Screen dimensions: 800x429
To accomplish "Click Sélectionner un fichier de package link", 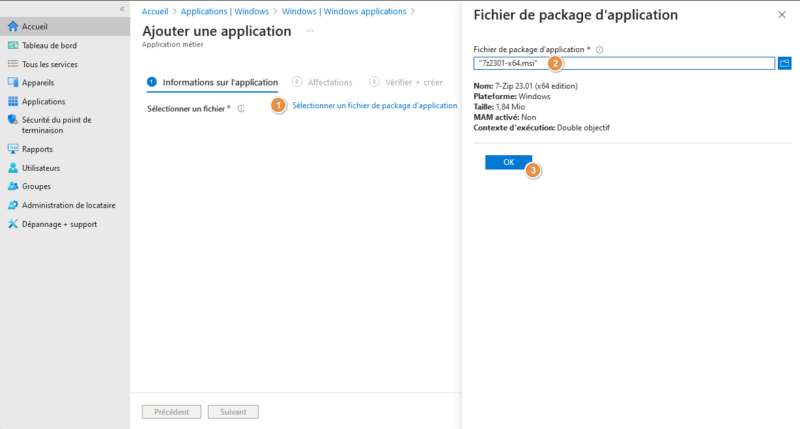I will pos(374,105).
